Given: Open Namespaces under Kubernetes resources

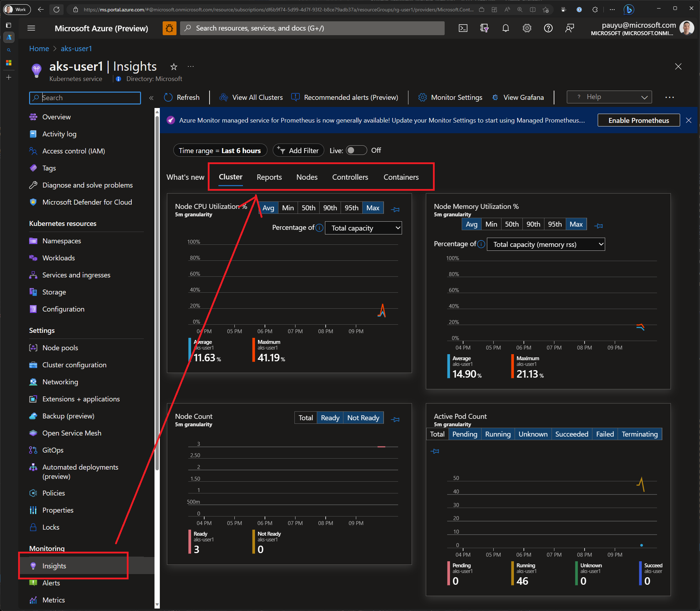Looking at the screenshot, I should [61, 241].
